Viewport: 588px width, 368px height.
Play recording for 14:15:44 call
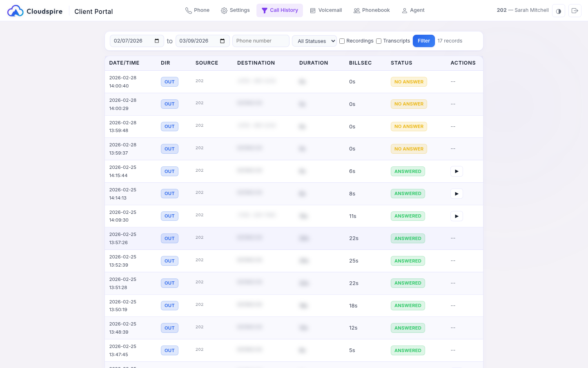click(457, 171)
